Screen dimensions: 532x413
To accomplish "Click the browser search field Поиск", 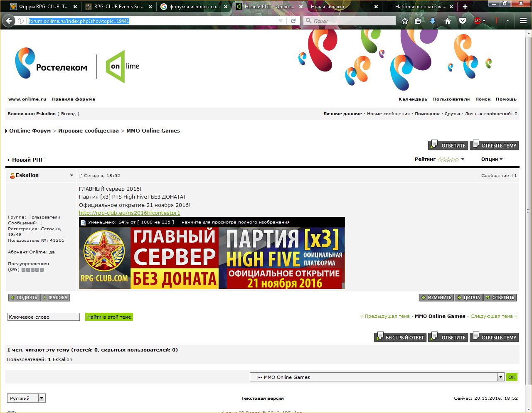I will [350, 21].
